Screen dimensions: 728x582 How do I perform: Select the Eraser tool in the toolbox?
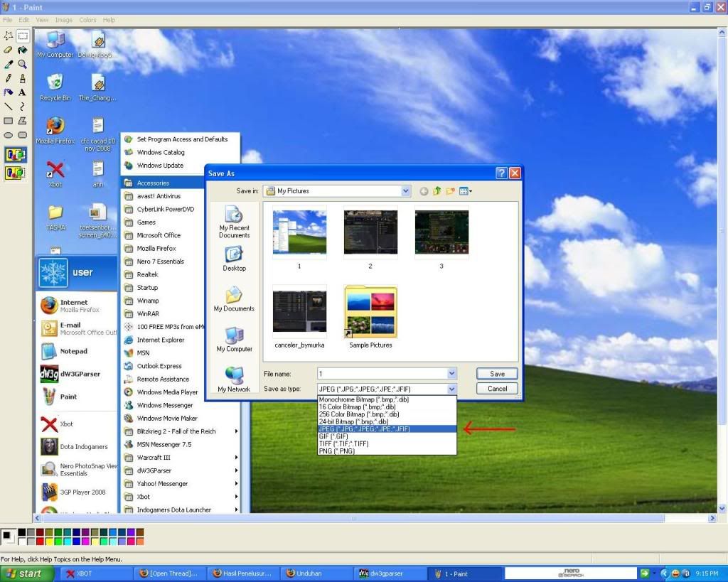8,50
